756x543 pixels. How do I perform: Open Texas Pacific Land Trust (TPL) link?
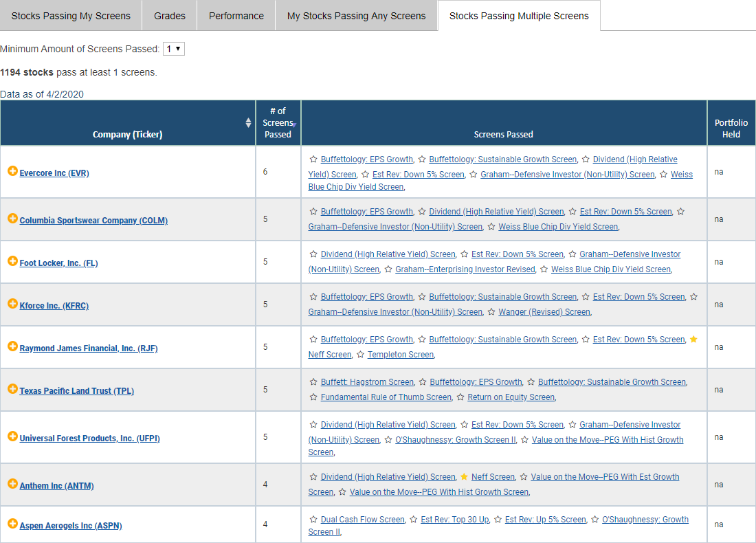[x=77, y=391]
